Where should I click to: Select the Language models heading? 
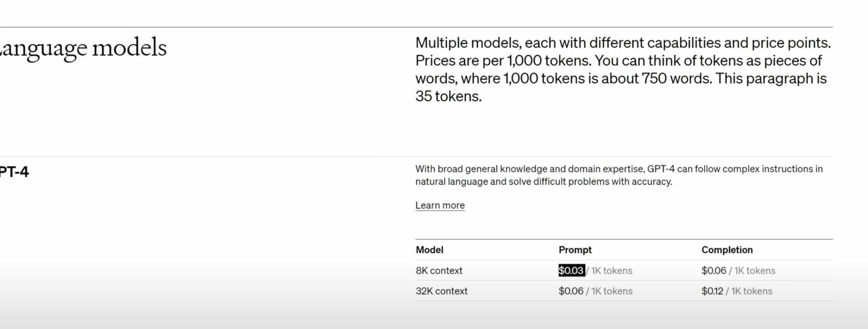pyautogui.click(x=83, y=47)
